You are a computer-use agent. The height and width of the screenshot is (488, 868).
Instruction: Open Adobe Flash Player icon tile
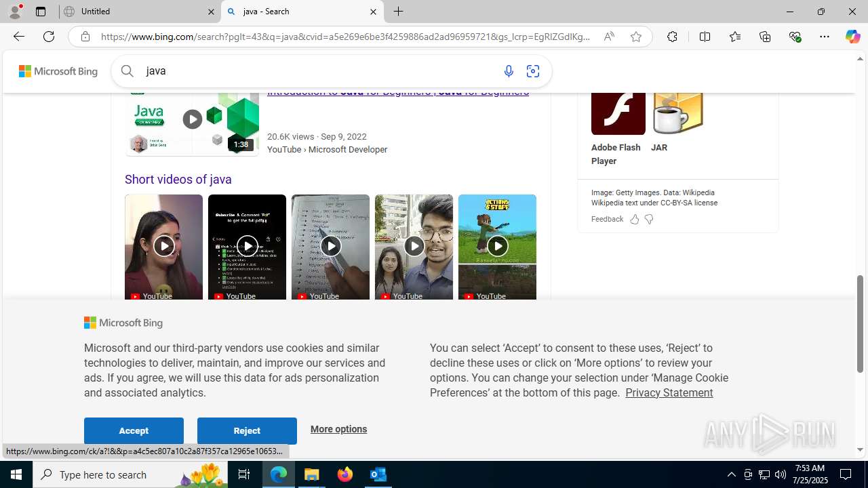(618, 114)
